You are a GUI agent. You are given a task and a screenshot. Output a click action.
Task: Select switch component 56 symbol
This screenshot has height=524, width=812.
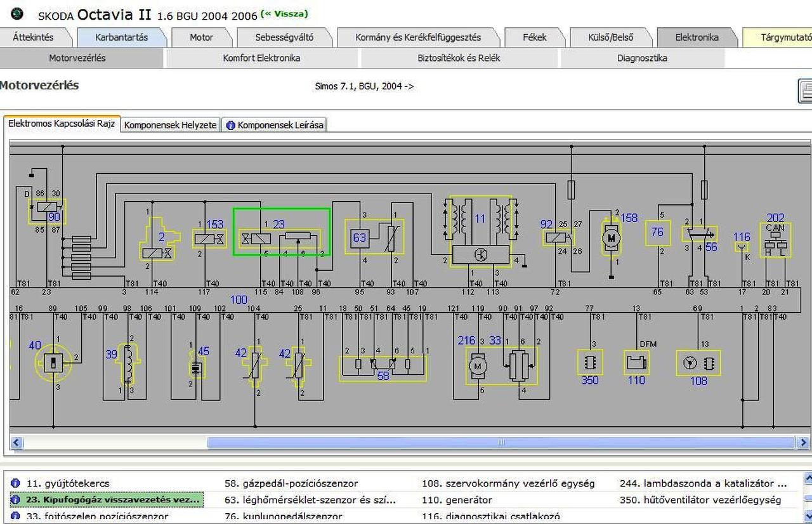coord(699,234)
